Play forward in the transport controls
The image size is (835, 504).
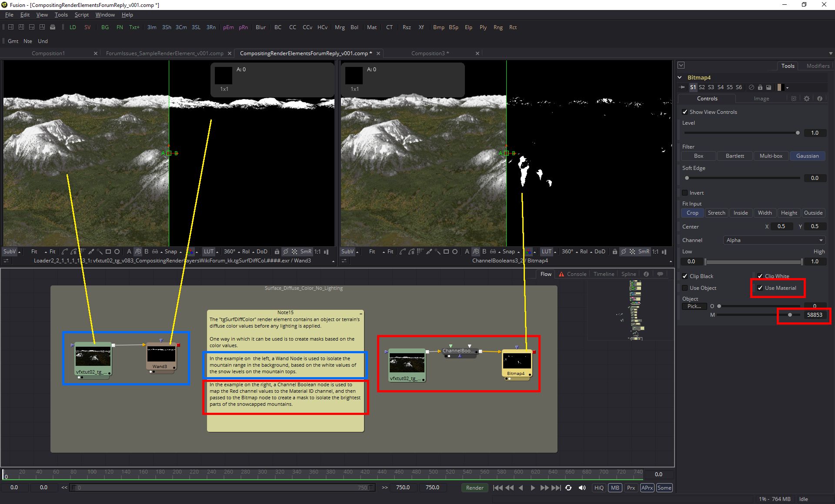[x=533, y=487]
